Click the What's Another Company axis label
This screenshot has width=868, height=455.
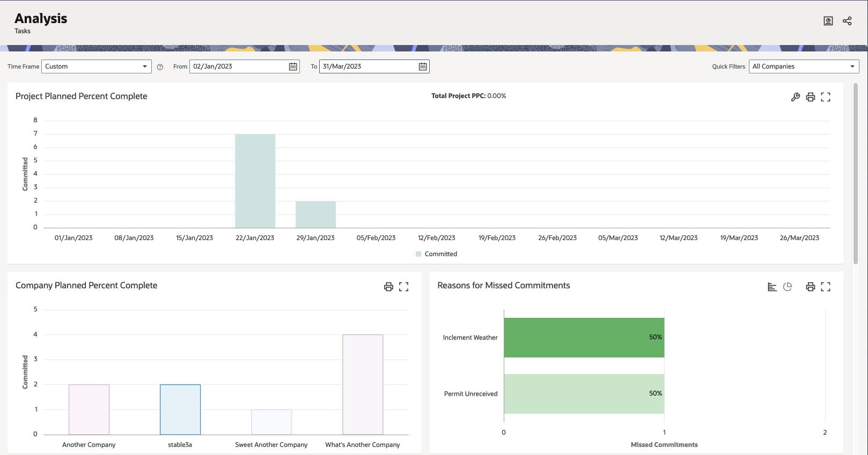pos(363,445)
